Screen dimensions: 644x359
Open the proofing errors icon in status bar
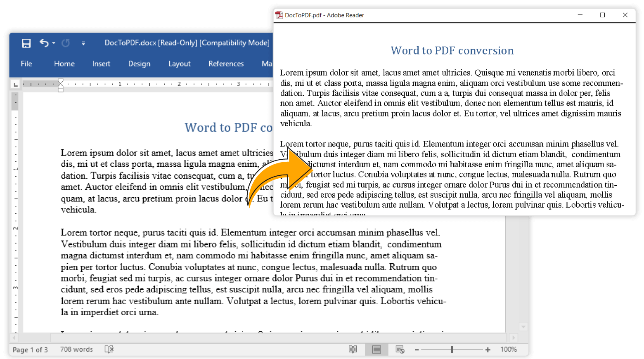point(109,349)
